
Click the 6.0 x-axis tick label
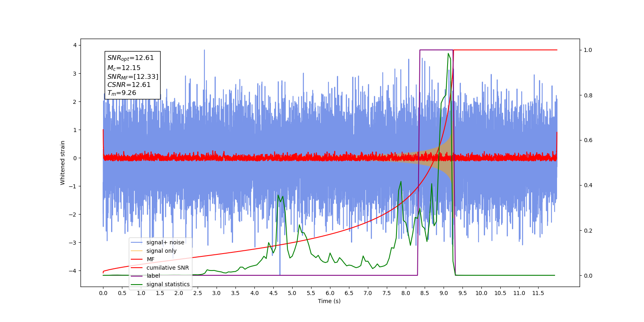330,293
